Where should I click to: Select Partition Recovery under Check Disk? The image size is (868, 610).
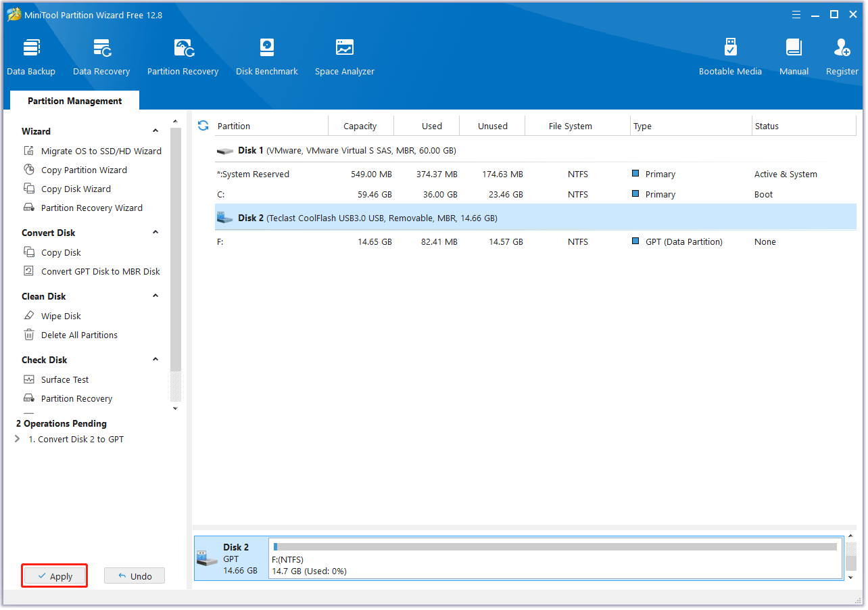pyautogui.click(x=76, y=398)
